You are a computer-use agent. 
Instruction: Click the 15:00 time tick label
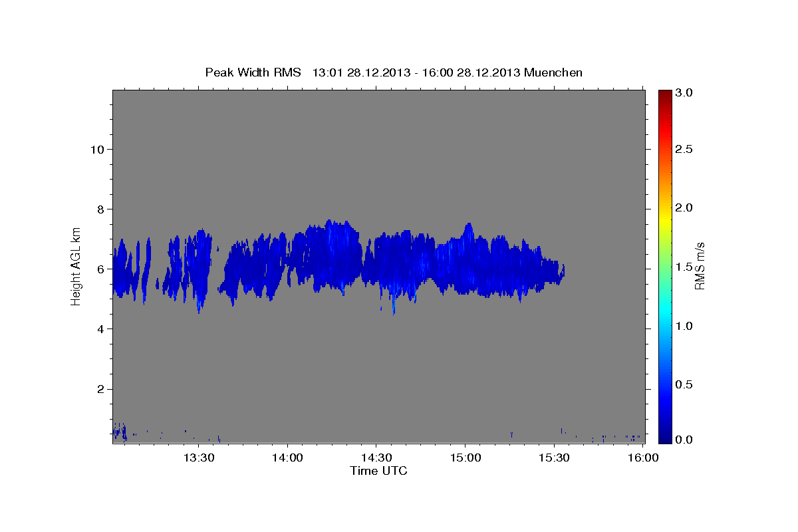pos(465,458)
